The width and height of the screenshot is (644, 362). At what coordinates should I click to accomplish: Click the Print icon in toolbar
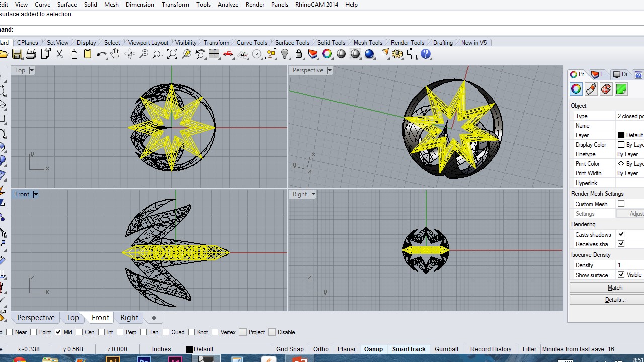pyautogui.click(x=31, y=54)
